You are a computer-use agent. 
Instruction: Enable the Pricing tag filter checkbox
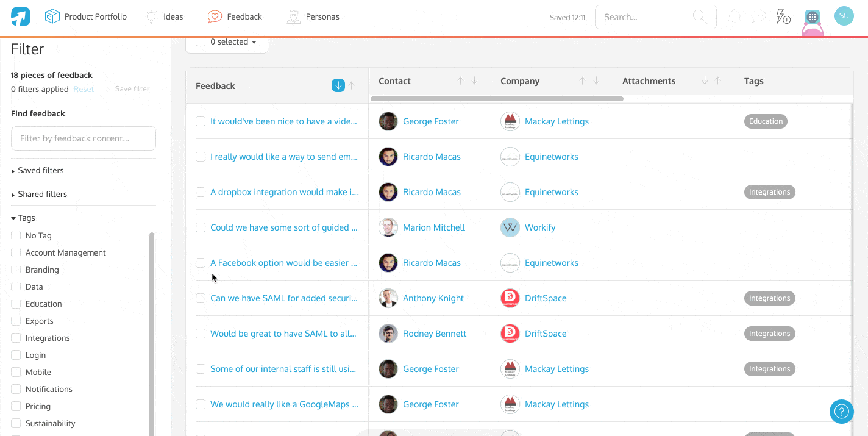(16, 406)
